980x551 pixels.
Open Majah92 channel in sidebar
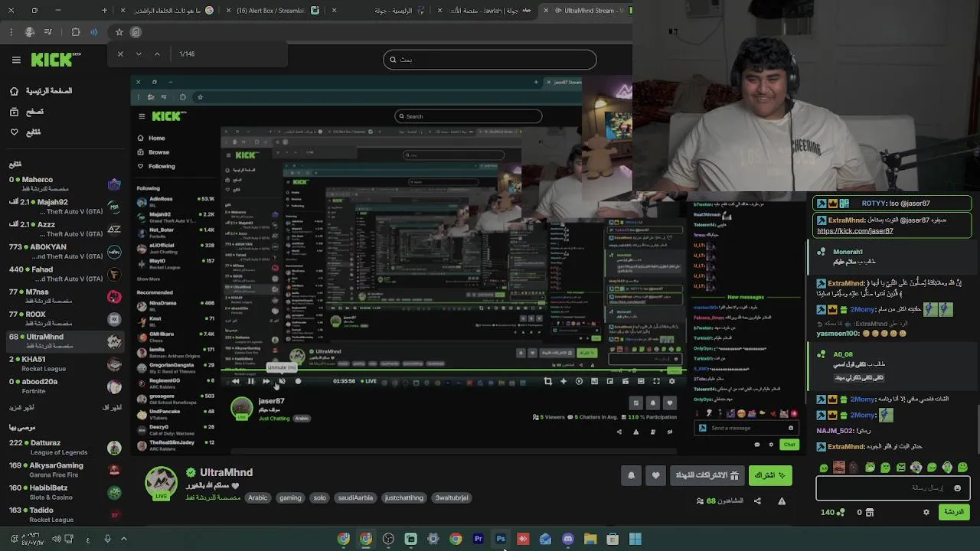point(64,206)
